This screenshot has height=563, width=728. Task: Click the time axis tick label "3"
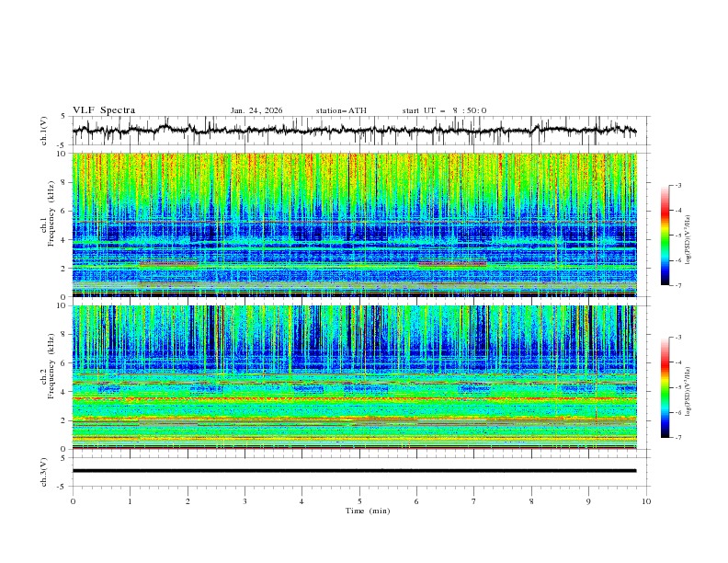click(245, 501)
